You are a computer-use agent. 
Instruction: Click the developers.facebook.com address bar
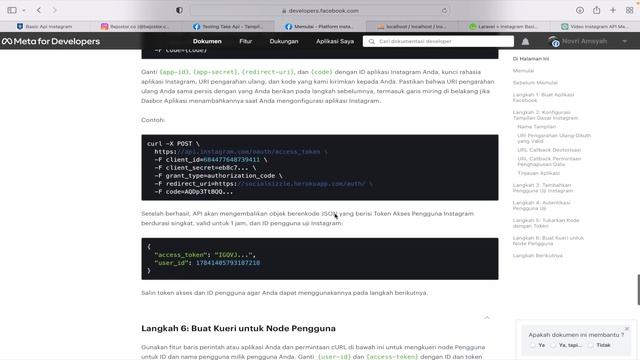tap(320, 11)
